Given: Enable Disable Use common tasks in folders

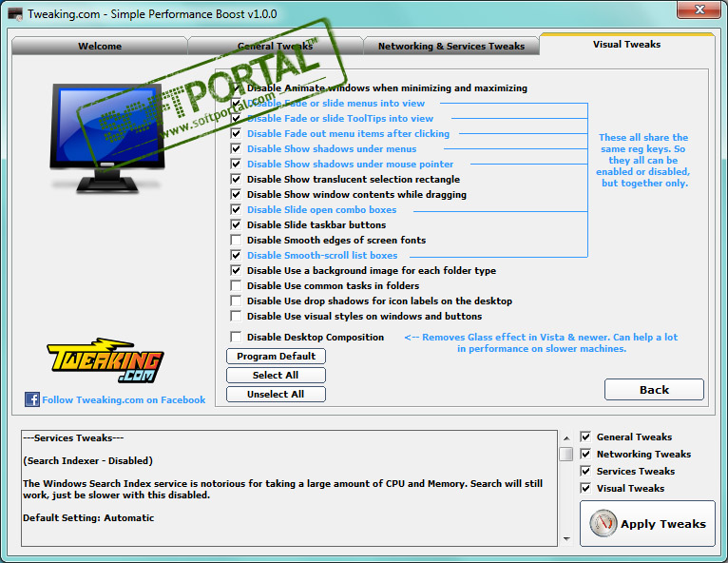Looking at the screenshot, I should [236, 285].
